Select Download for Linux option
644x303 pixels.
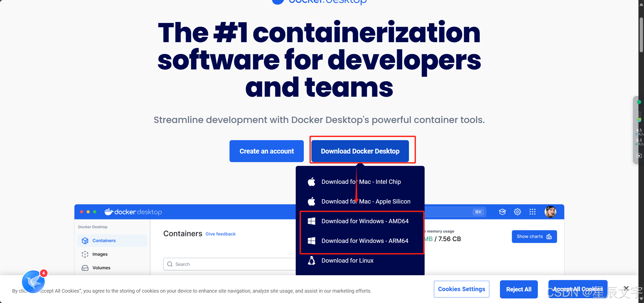[347, 261]
